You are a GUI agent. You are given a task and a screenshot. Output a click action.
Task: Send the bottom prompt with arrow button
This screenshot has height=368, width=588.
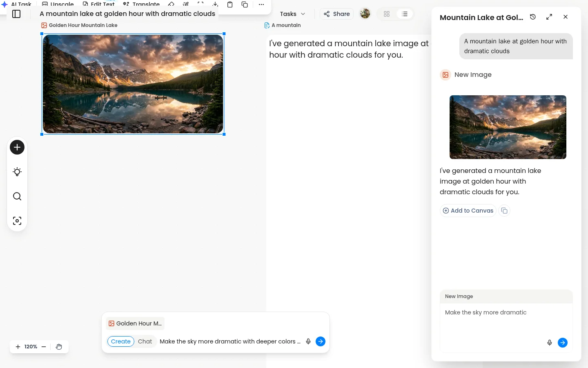point(321,341)
